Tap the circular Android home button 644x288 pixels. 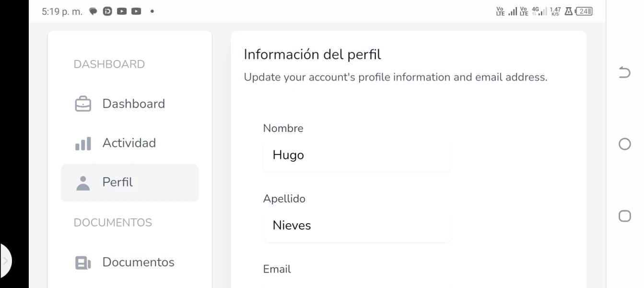[x=624, y=144]
